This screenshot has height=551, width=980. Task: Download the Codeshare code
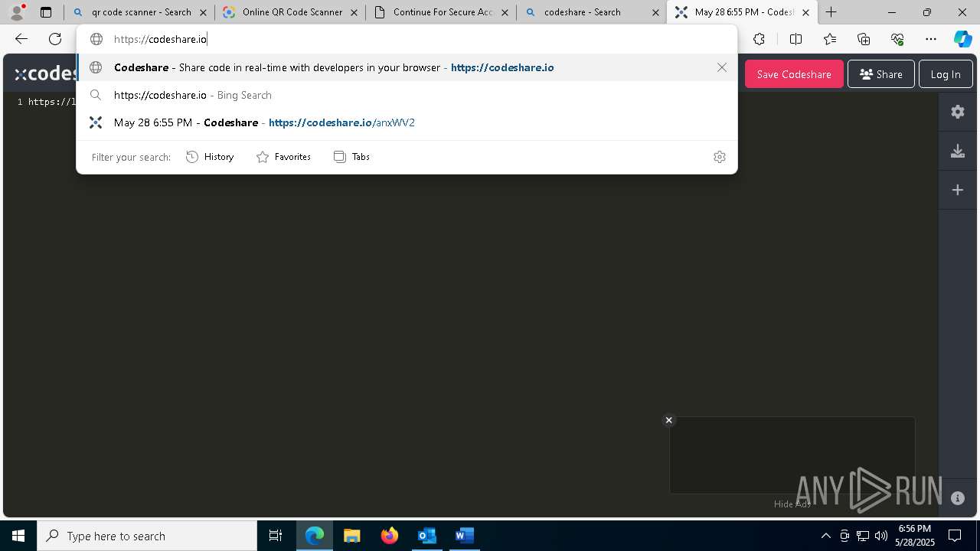(958, 151)
